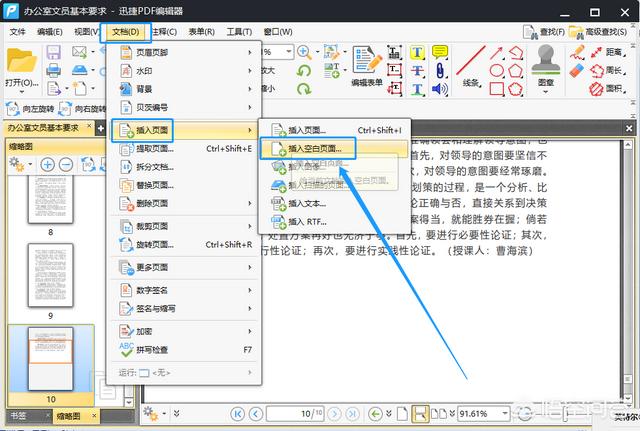This screenshot has height=431, width=640.
Task: Expand the 贝茨编号 submenu
Action: (x=184, y=107)
